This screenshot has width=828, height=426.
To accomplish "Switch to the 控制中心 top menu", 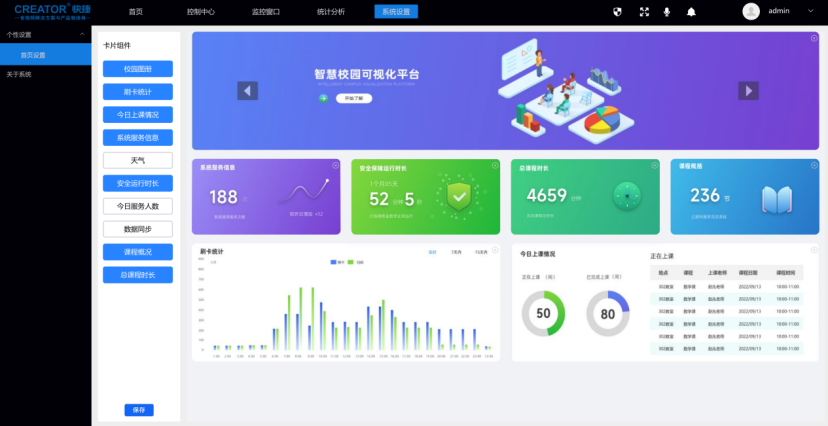I will pyautogui.click(x=201, y=12).
